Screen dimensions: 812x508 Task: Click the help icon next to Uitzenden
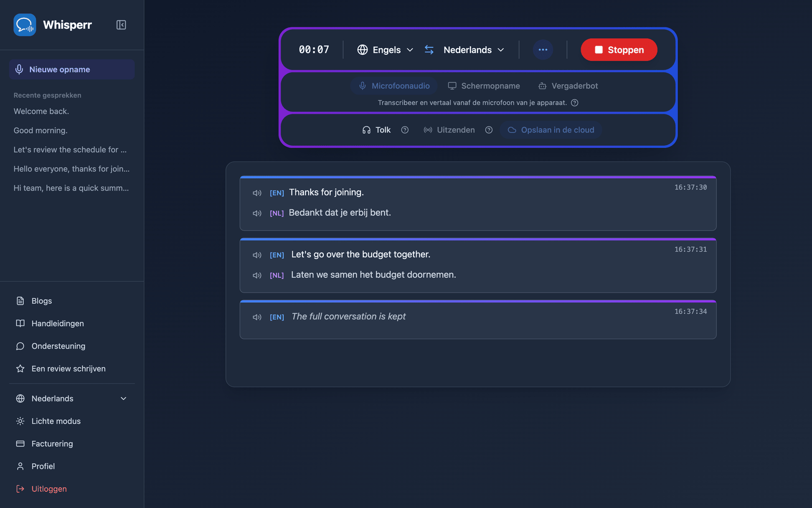coord(489,130)
